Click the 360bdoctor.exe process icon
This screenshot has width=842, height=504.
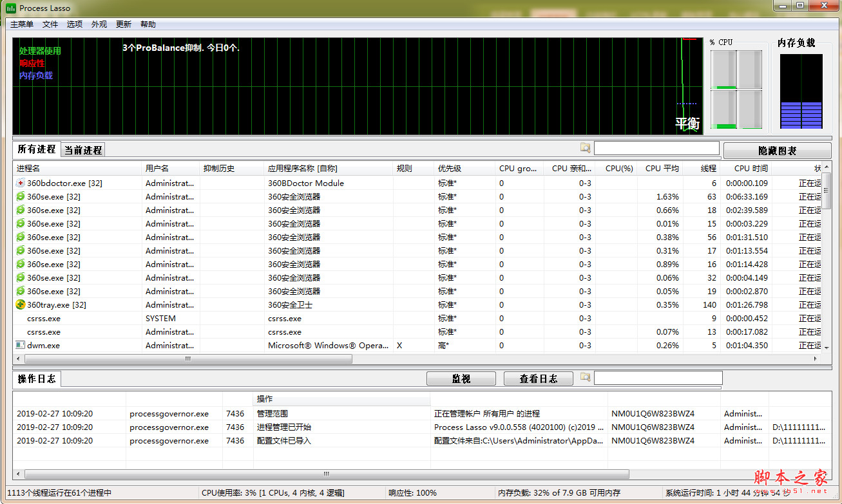(x=21, y=183)
